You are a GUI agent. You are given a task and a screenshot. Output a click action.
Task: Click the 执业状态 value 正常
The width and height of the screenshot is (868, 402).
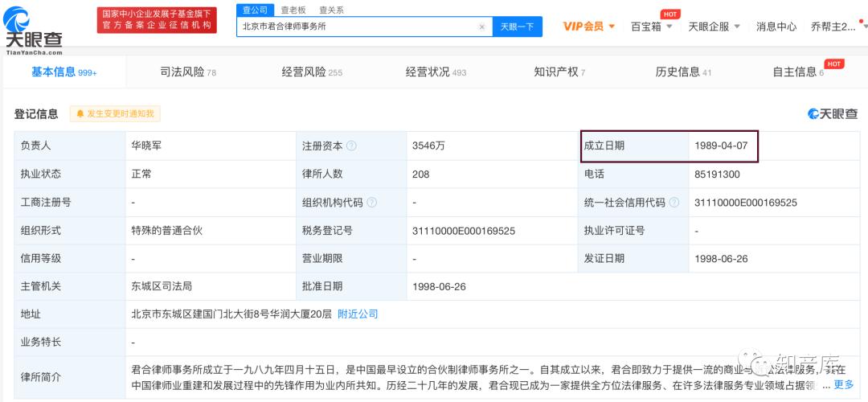point(141,174)
